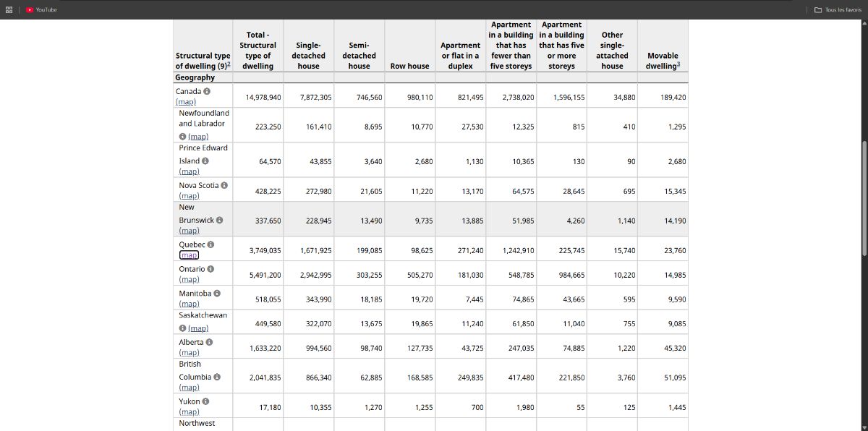Show the New Brunswick info icon details
This screenshot has height=431, width=868.
click(x=219, y=220)
